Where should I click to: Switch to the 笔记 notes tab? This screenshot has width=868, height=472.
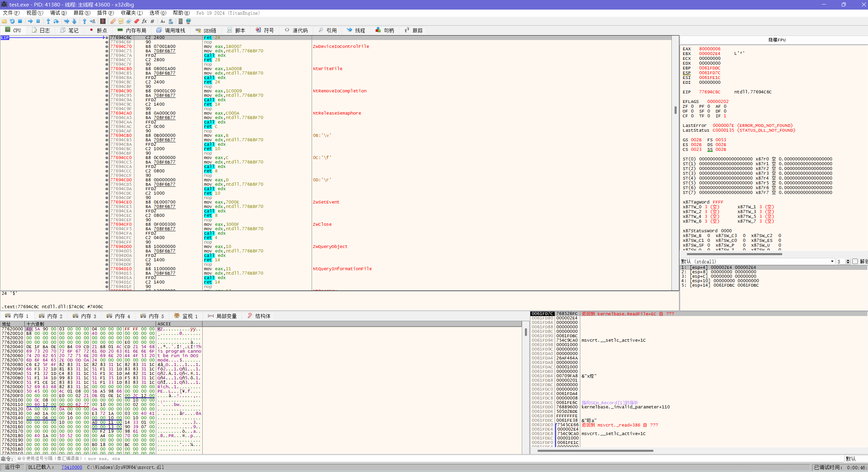[x=69, y=30]
